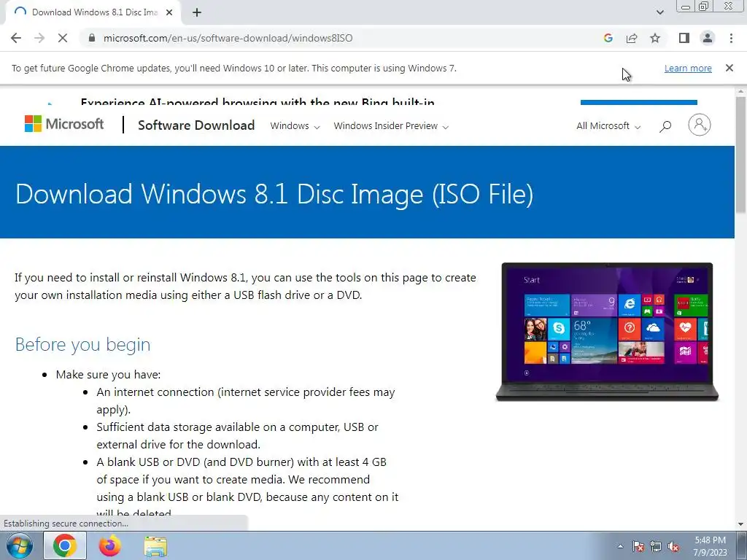Open the Chrome side panel

coord(684,38)
